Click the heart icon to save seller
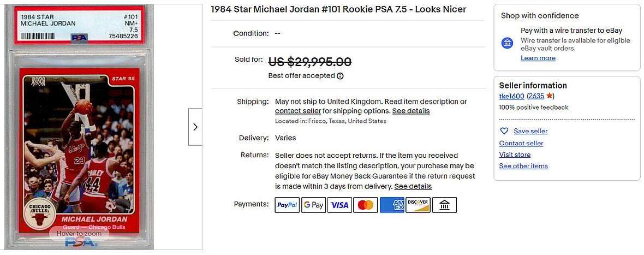This screenshot has height=255, width=644. pyautogui.click(x=504, y=131)
